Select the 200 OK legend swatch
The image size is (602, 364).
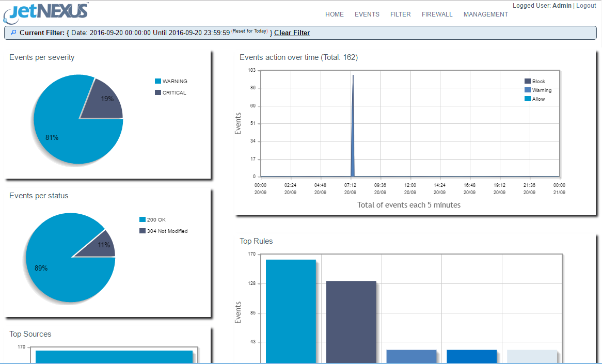point(142,219)
